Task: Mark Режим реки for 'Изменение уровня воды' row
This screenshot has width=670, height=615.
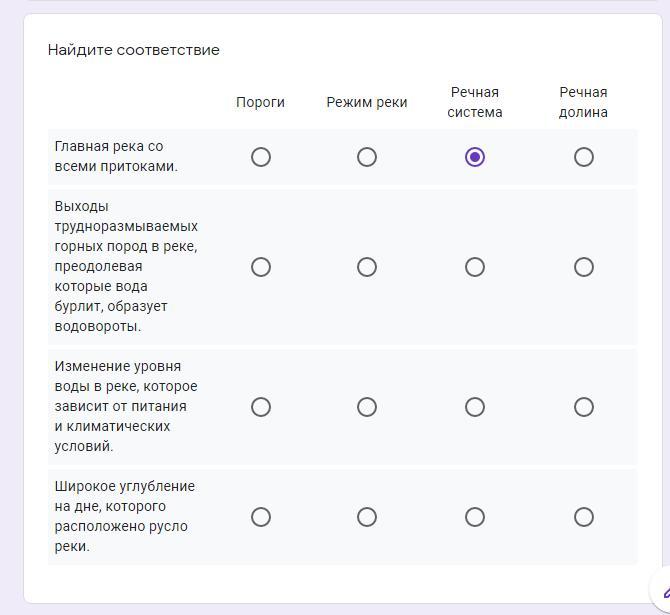Action: click(367, 407)
